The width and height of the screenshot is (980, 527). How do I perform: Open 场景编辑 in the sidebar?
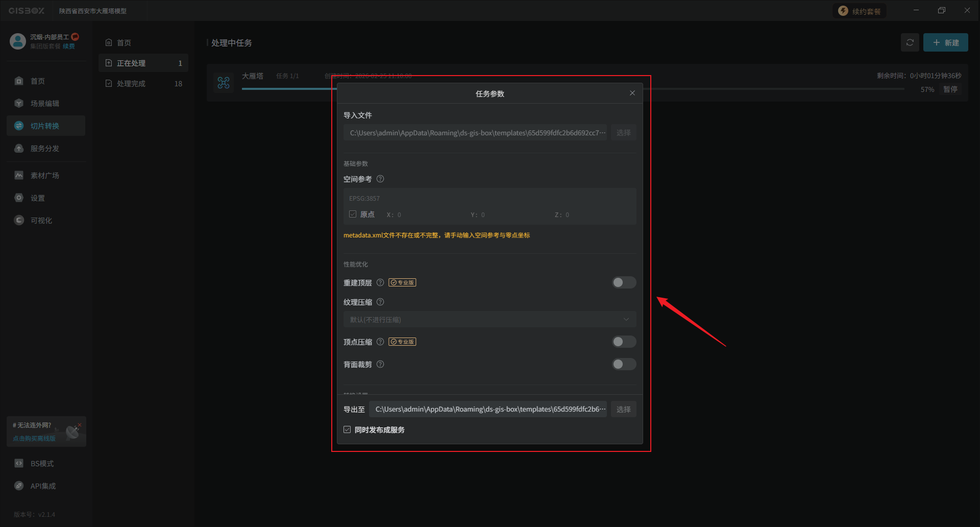[45, 104]
